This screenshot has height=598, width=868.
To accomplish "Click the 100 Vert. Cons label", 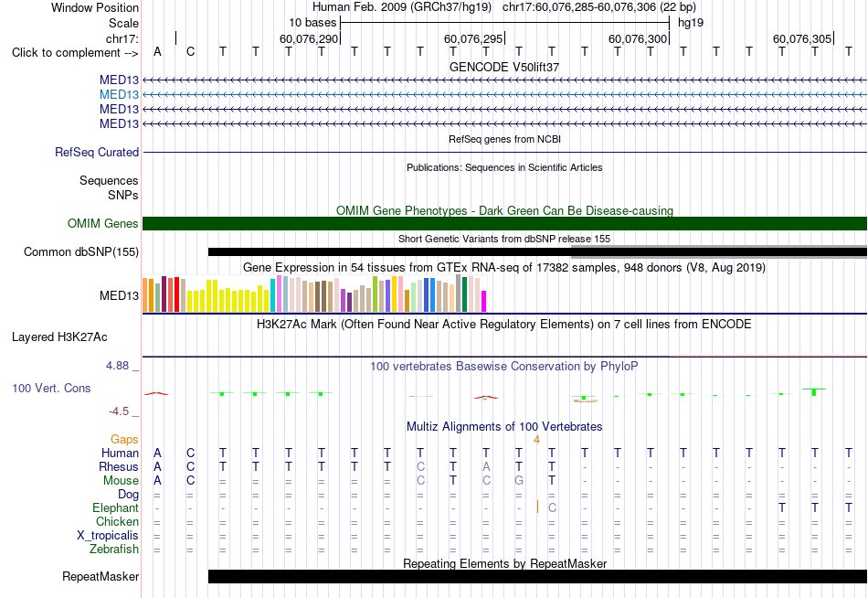I will (x=51, y=389).
